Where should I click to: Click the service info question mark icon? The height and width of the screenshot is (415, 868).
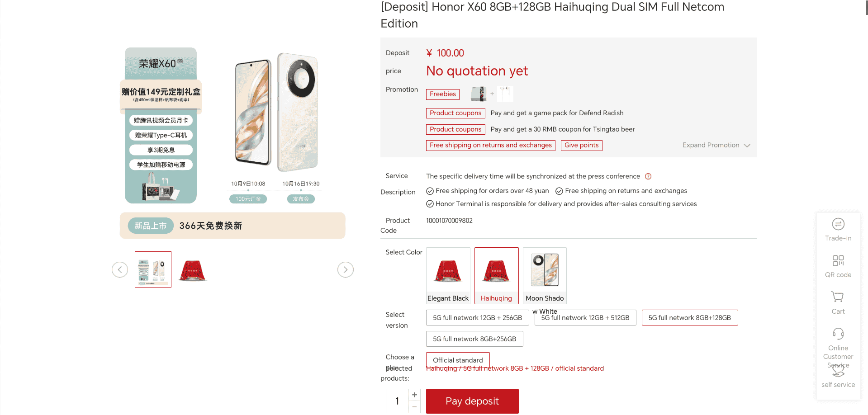click(x=648, y=176)
